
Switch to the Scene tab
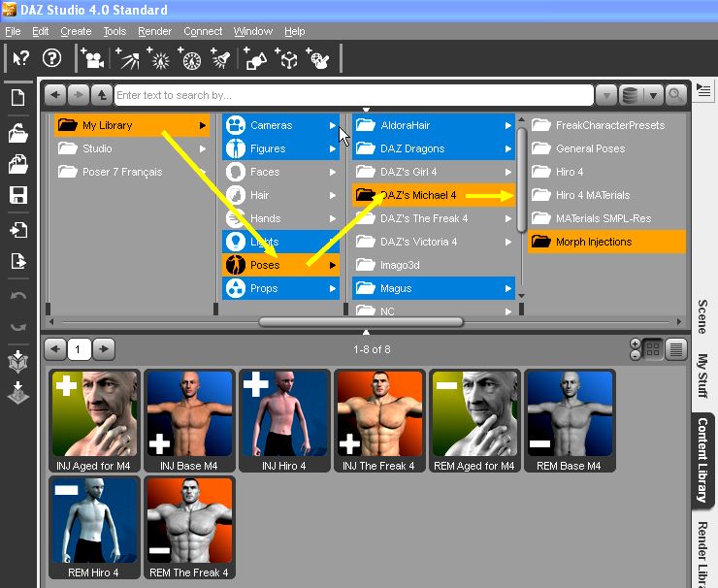tap(702, 316)
